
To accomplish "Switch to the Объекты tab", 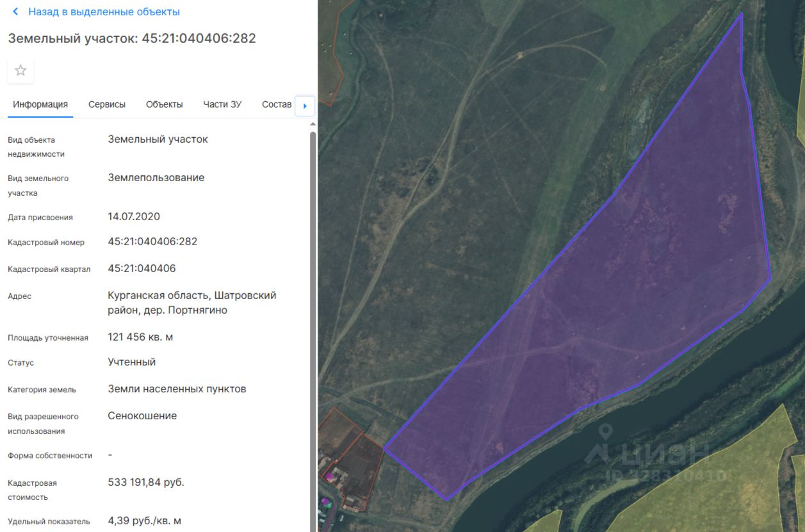I will [165, 104].
